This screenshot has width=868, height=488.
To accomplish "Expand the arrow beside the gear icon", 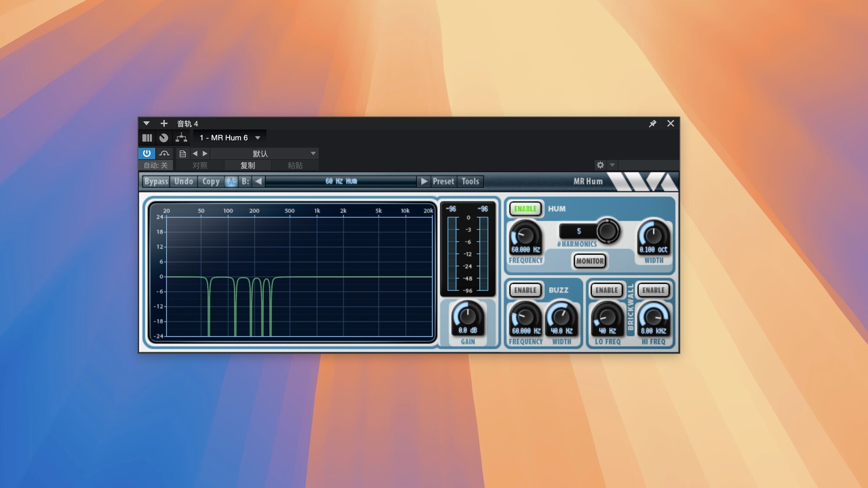I will pyautogui.click(x=613, y=165).
